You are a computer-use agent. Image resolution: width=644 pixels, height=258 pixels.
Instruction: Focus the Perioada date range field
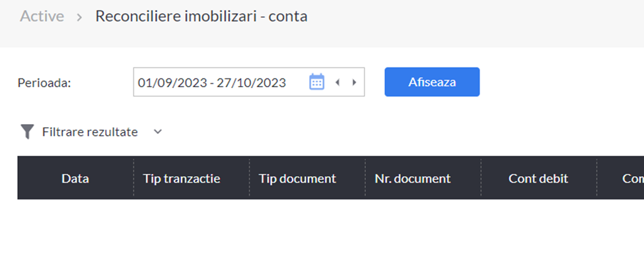click(x=249, y=82)
